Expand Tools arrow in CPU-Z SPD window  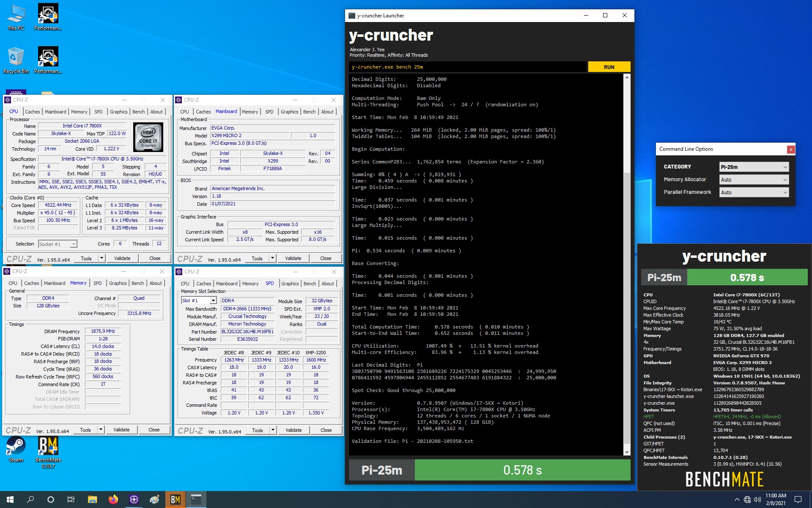click(x=273, y=430)
